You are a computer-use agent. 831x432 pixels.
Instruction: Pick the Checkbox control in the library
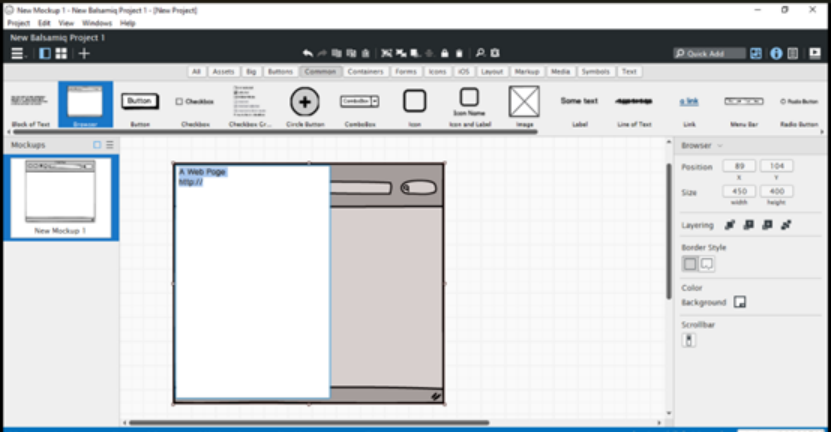[x=195, y=105]
